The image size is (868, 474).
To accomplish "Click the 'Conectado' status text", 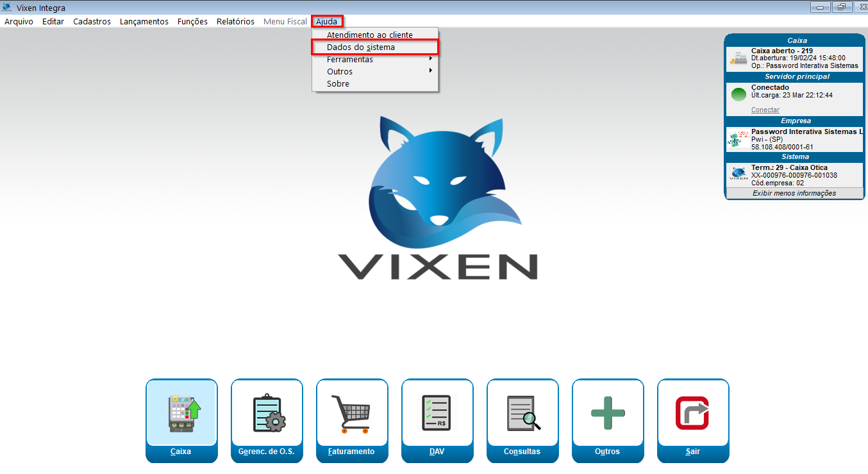I will click(x=770, y=87).
